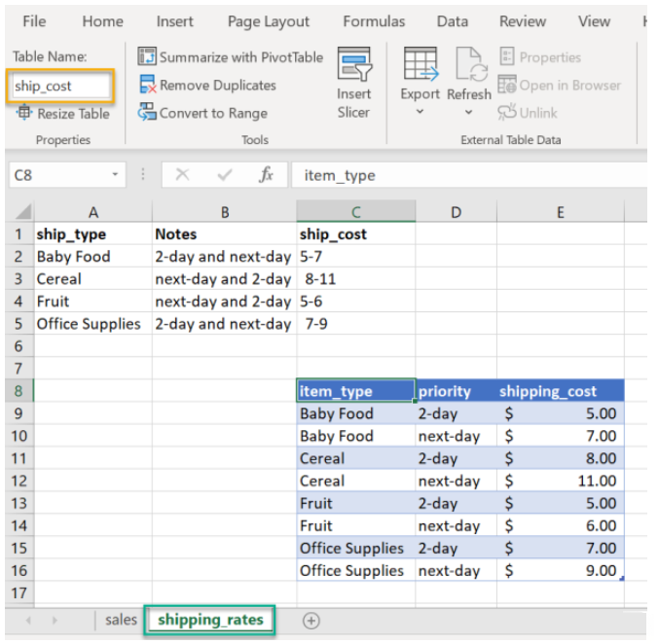Open the Formulas ribbon tab

374,21
